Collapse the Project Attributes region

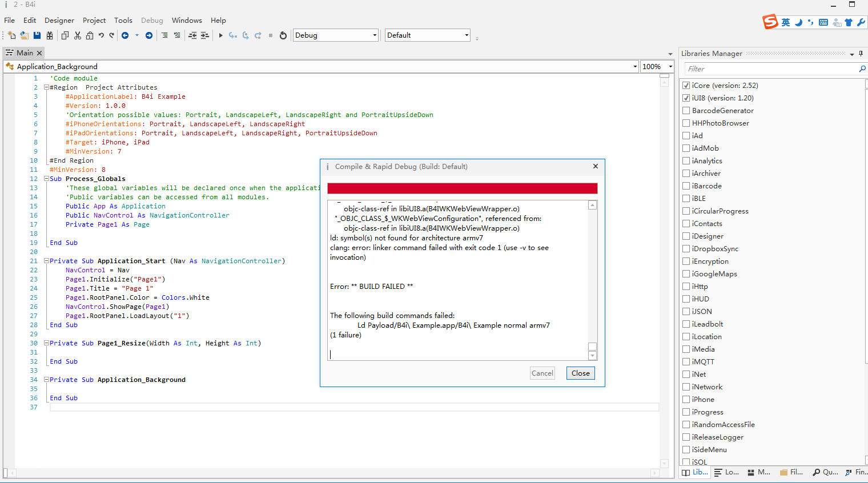(x=46, y=88)
